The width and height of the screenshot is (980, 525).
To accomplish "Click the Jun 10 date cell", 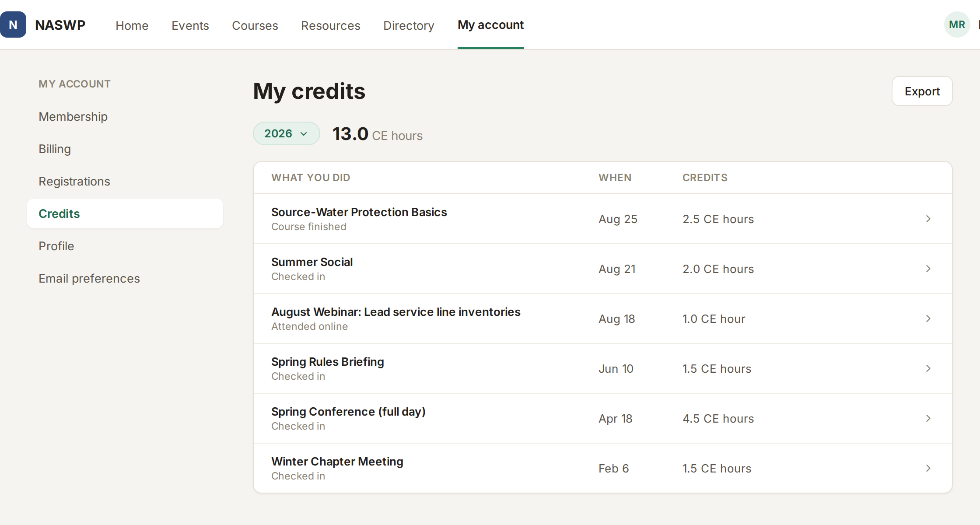I will (x=616, y=368).
